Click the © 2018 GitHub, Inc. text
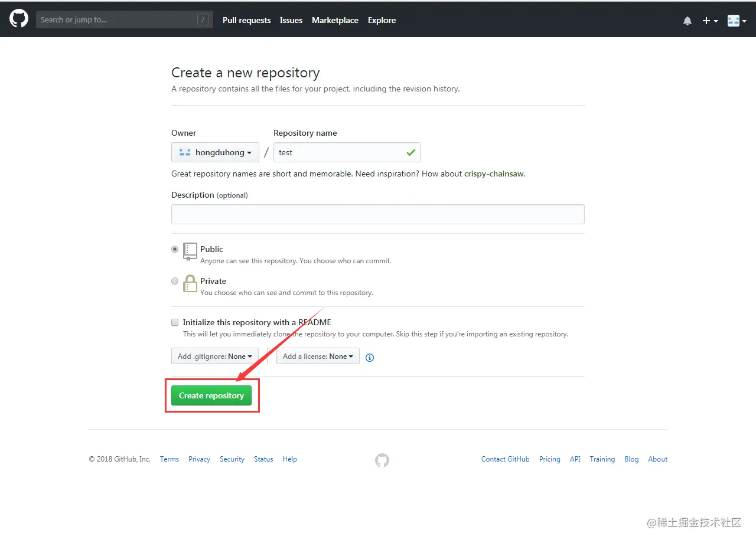Image resolution: width=756 pixels, height=543 pixels. (x=120, y=459)
